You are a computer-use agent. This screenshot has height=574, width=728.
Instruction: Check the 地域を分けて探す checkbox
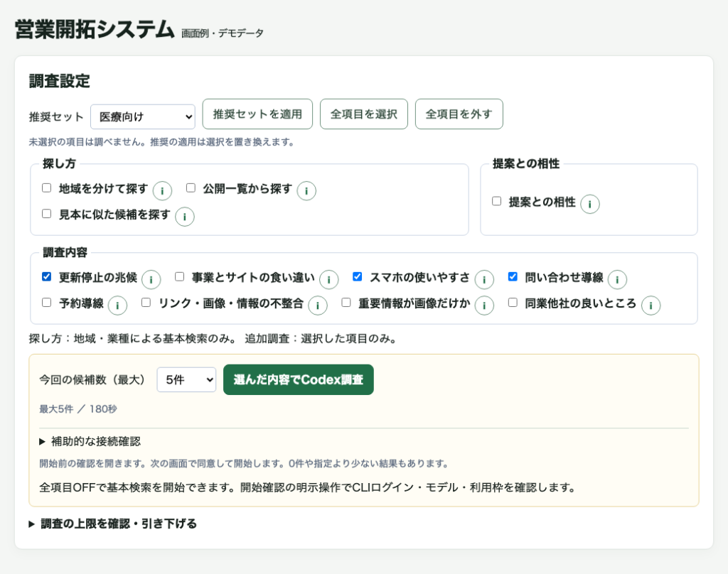tap(46, 188)
